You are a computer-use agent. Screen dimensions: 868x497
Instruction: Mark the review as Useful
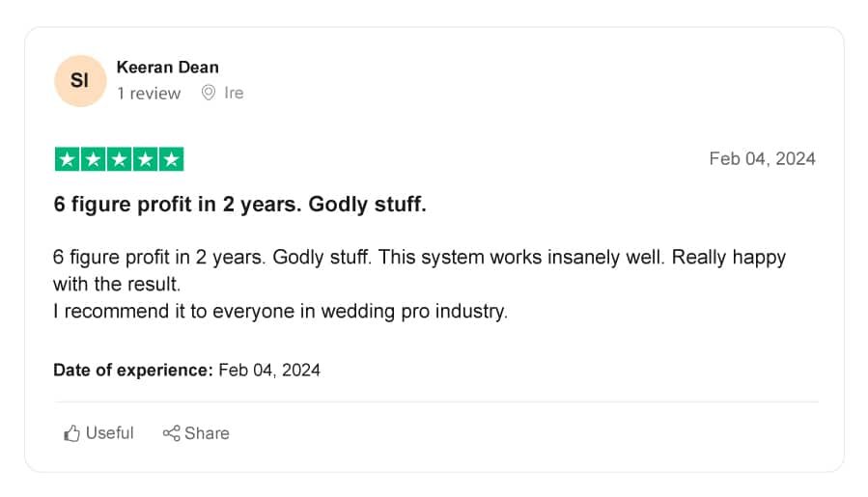click(x=98, y=432)
